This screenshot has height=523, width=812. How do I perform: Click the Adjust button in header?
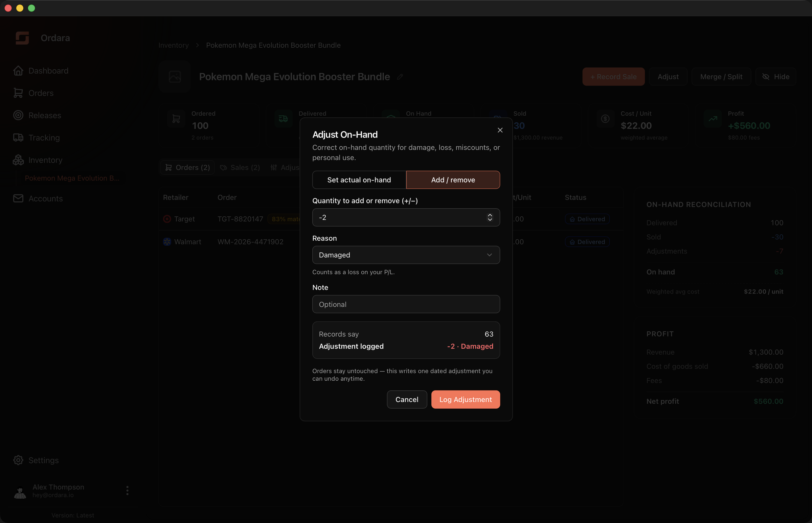(x=668, y=77)
